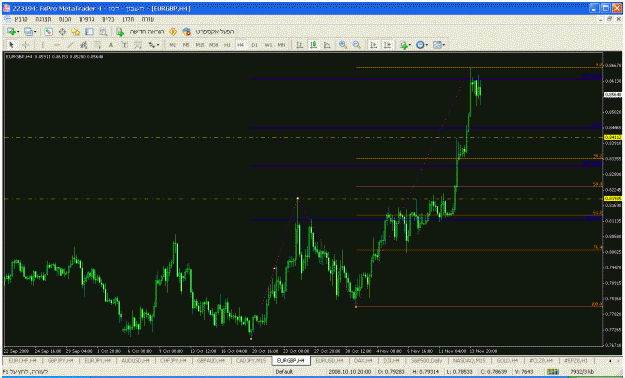Click the Expert Advisors button
Viewport: 625px width, 378px height.
208,32
